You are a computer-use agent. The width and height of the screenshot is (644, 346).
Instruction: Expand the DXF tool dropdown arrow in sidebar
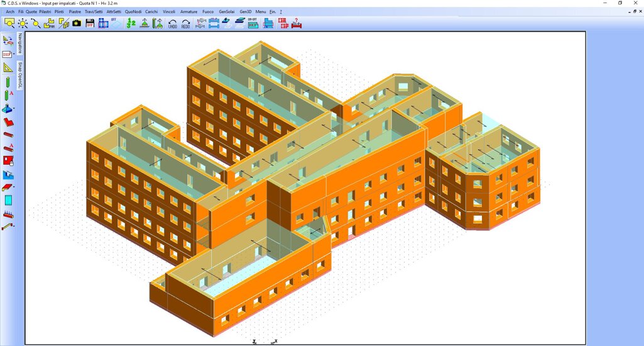click(14, 55)
